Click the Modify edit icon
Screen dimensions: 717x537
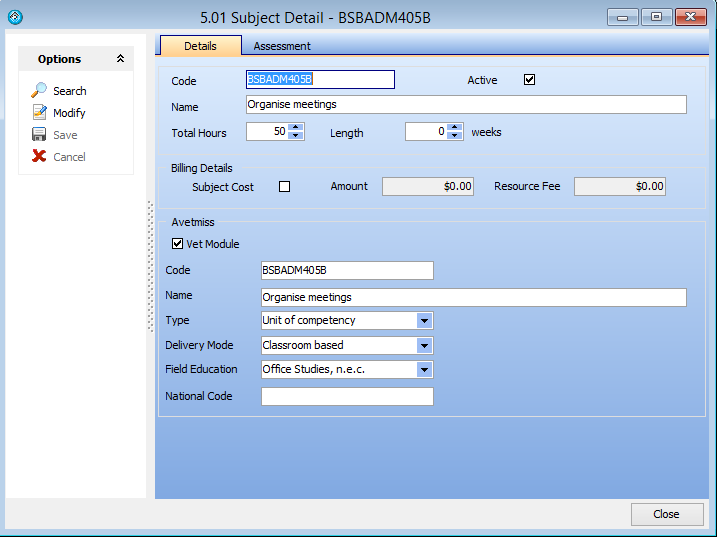(39, 113)
